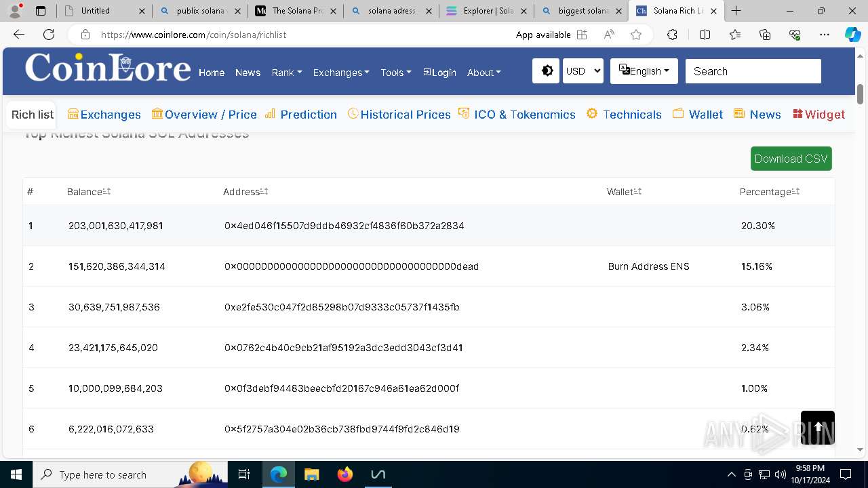
Task: Select the Rich list tab
Action: [32, 115]
